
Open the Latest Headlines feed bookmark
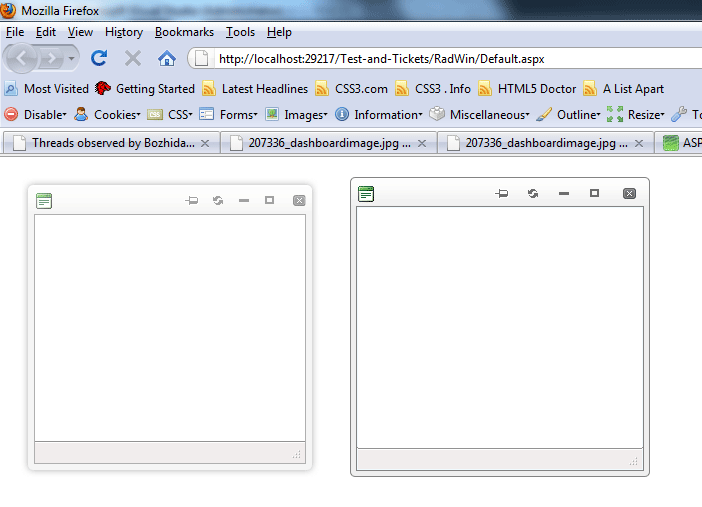255,89
